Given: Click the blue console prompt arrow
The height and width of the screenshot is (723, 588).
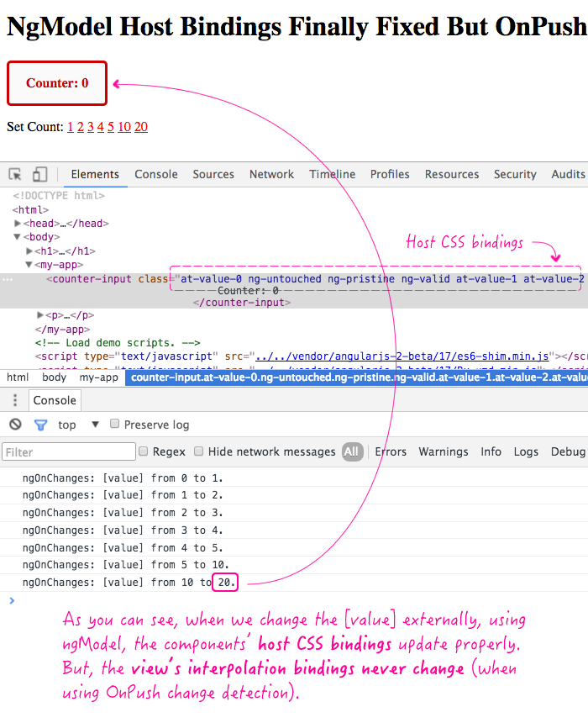Looking at the screenshot, I should [x=11, y=600].
